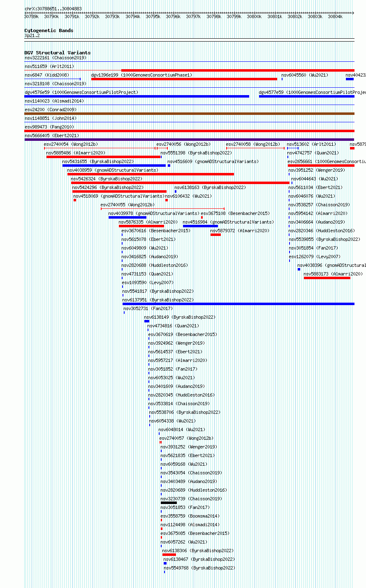
Task: Click esv3670616 (Besenbacher2015) label
Action: 156,231
